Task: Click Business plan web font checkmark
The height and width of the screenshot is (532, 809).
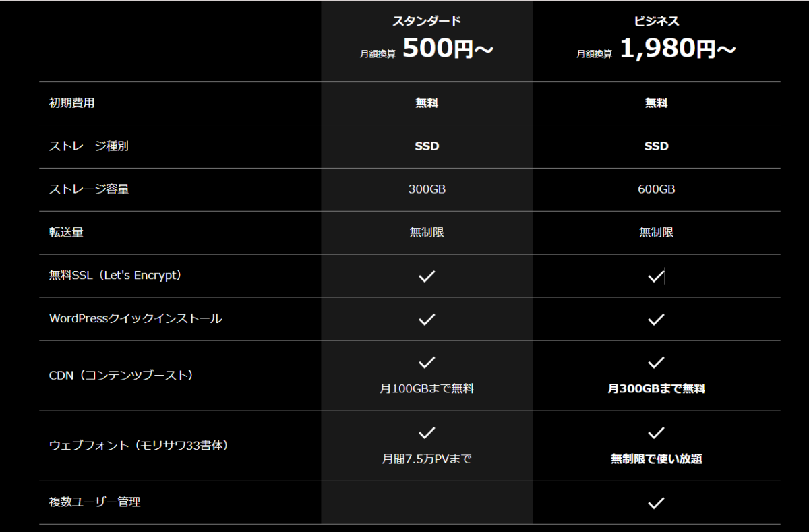Action: pyautogui.click(x=656, y=433)
